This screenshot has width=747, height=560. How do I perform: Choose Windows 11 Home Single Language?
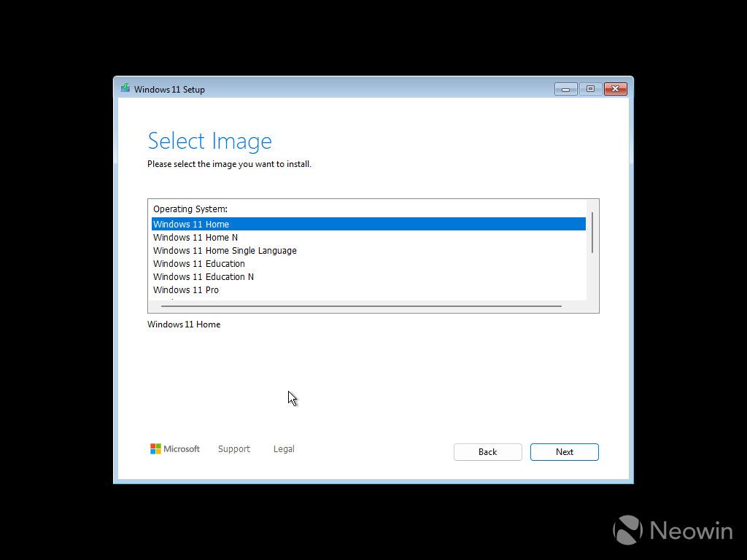[368, 251]
